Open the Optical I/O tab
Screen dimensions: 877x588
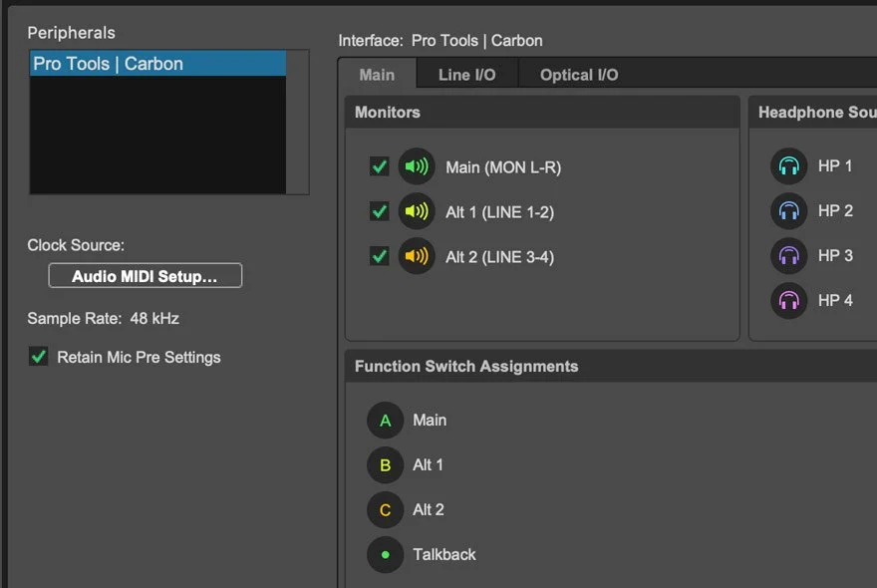tap(579, 75)
